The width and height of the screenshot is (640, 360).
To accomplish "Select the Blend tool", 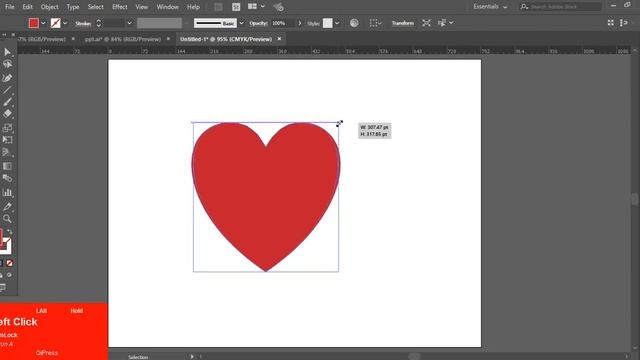I will click(x=7, y=178).
